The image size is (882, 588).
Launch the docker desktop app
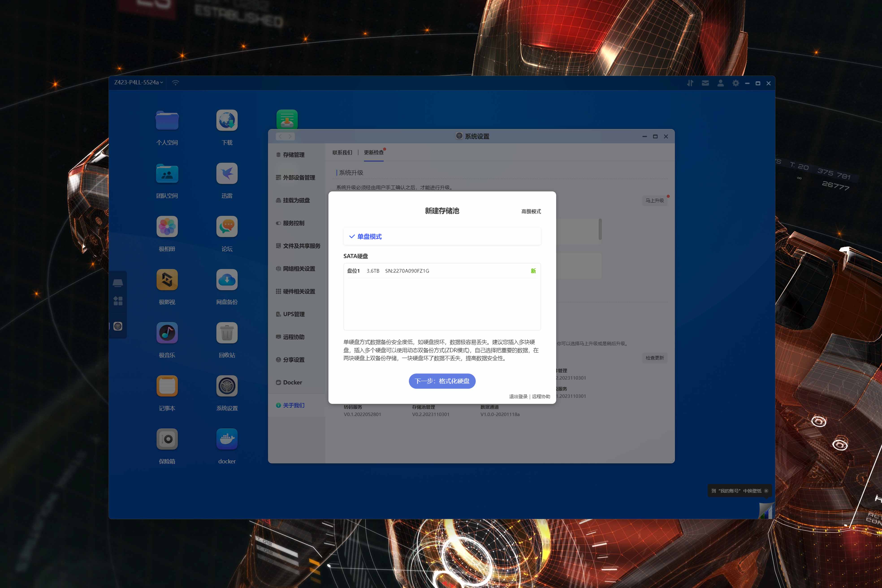(x=227, y=439)
